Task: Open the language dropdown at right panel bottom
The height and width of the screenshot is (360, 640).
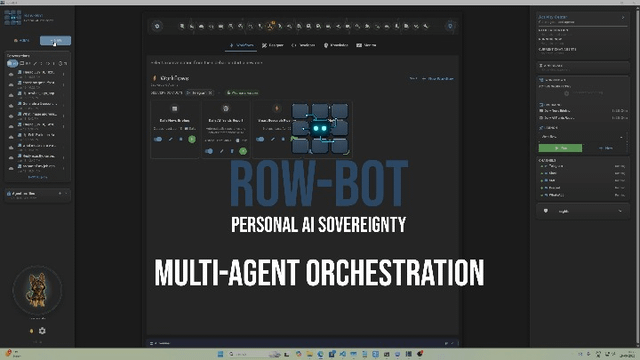Action: (x=583, y=211)
